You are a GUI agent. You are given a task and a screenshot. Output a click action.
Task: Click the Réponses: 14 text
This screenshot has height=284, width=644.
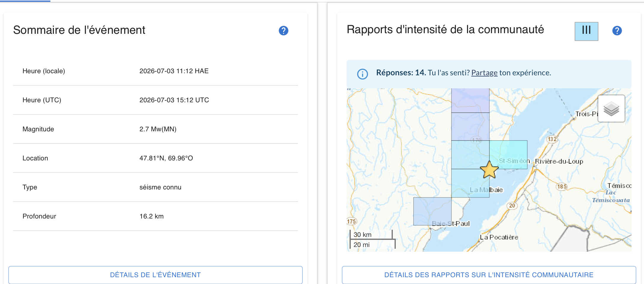(401, 73)
